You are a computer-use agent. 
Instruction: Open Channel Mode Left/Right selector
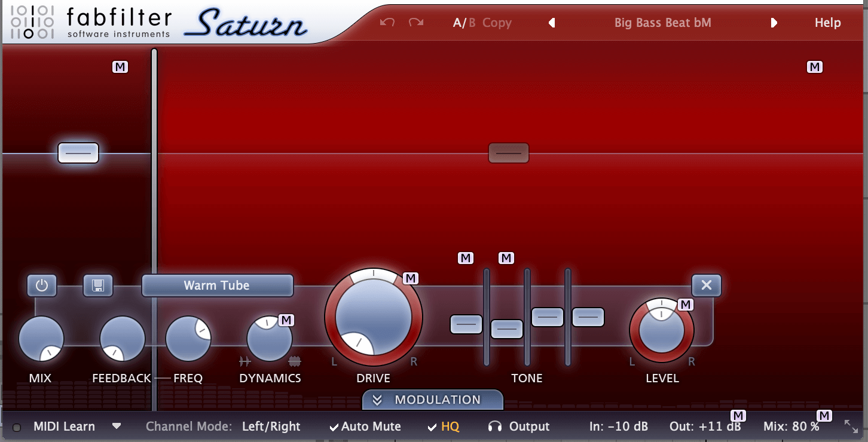271,426
